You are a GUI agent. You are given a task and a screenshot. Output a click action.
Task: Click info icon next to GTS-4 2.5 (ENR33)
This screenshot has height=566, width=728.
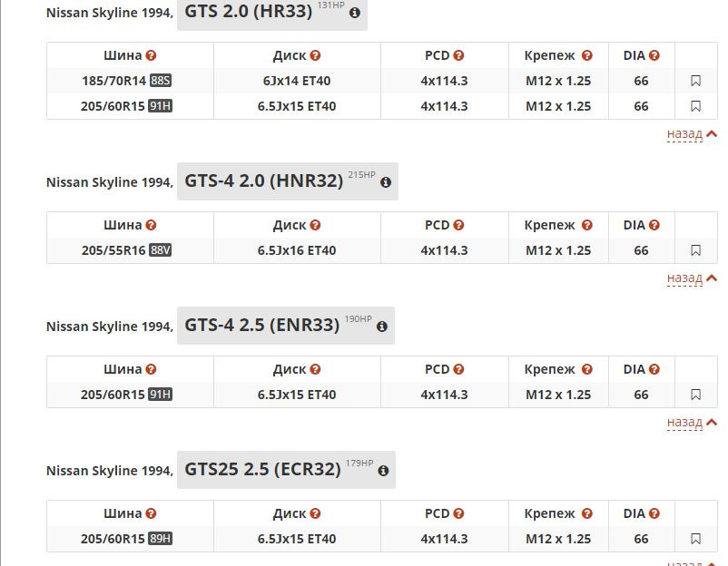(x=382, y=327)
